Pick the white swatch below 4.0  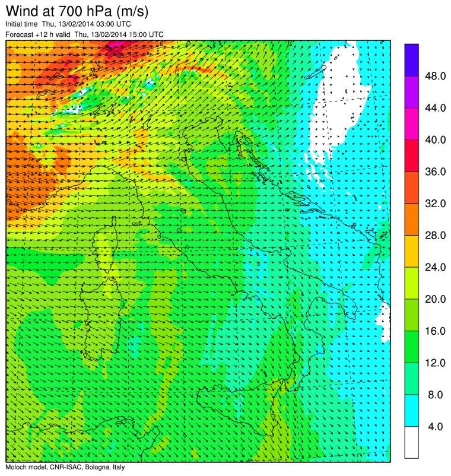(x=412, y=442)
